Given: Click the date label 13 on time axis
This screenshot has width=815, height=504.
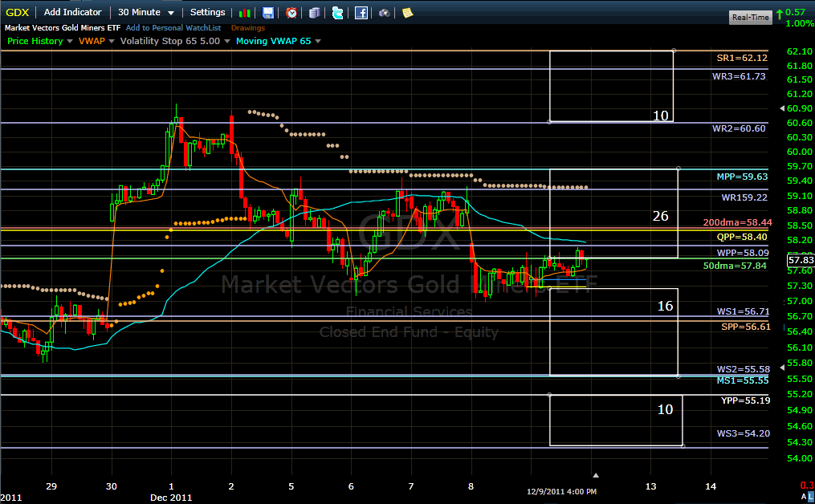Looking at the screenshot, I should (x=650, y=487).
